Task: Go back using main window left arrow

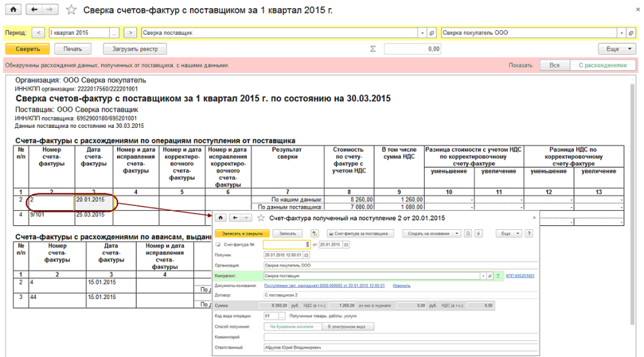Action: pos(35,10)
